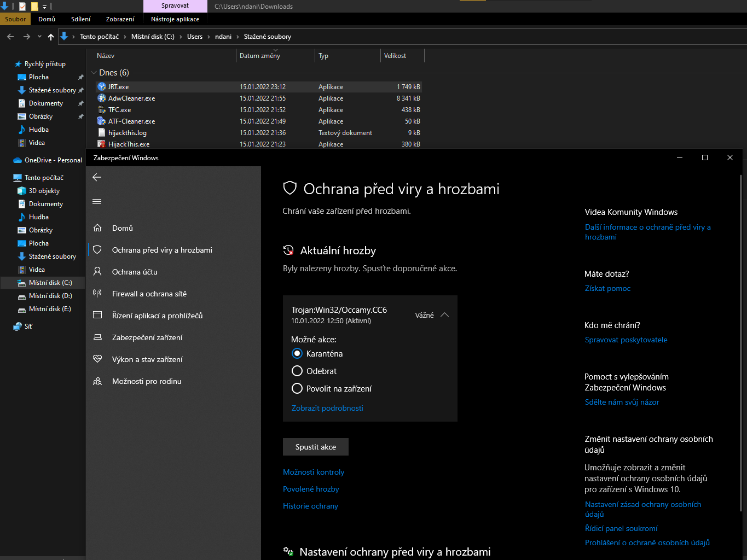747x560 pixels.
Task: Open the Zobrazení ribbon tab
Action: pyautogui.click(x=120, y=19)
